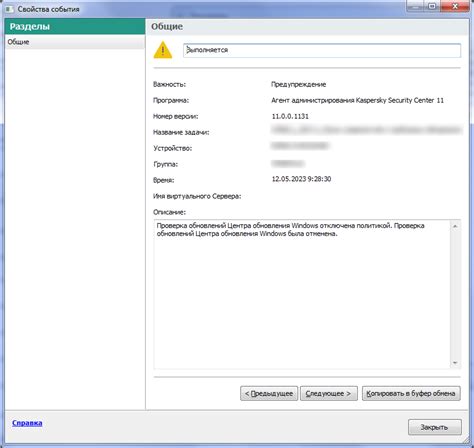Go to next event with Следующее button
This screenshot has width=474, height=448.
(328, 393)
